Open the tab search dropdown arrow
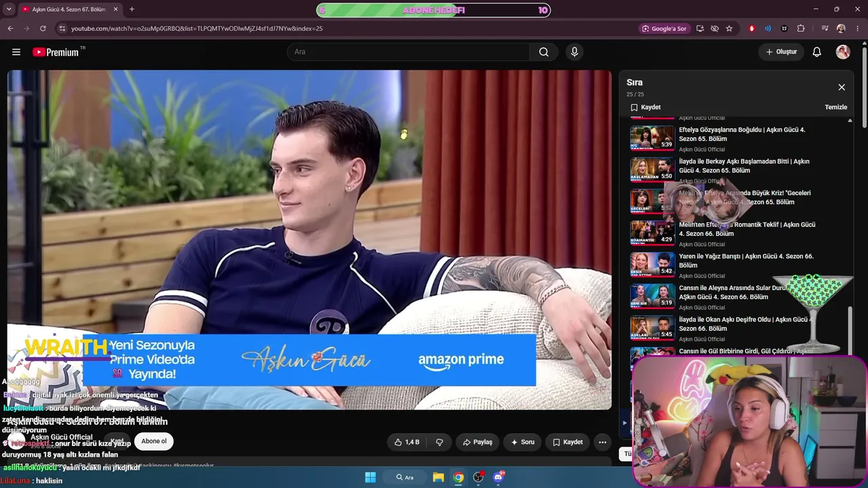The image size is (868, 488). pos(9,9)
